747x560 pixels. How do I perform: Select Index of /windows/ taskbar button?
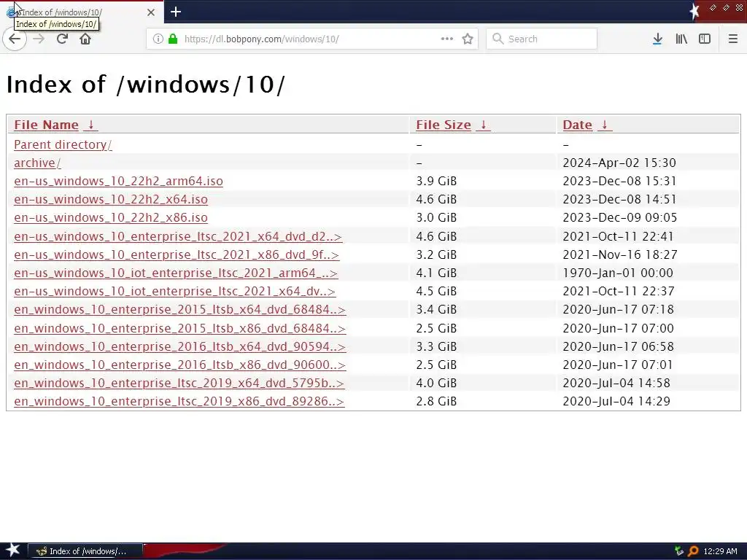click(x=85, y=551)
